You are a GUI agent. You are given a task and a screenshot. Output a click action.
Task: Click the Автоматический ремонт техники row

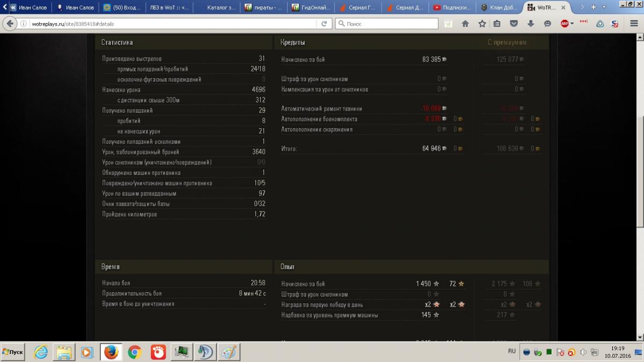pos(365,108)
